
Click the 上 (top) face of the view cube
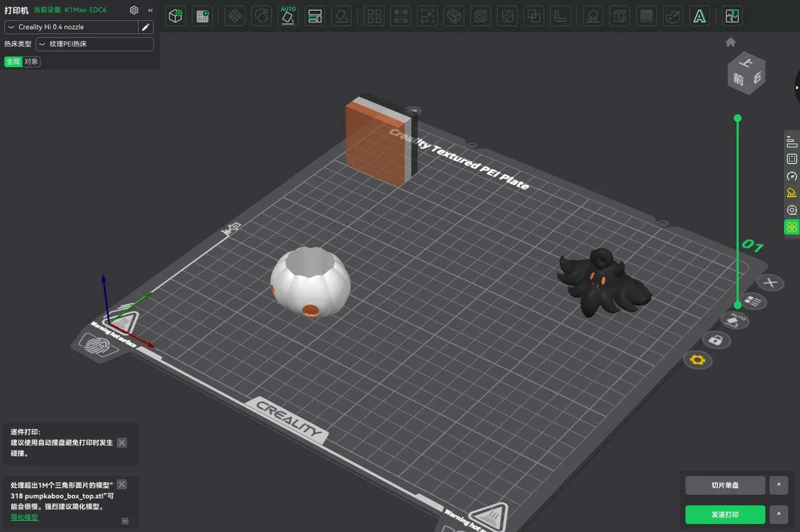click(x=746, y=63)
